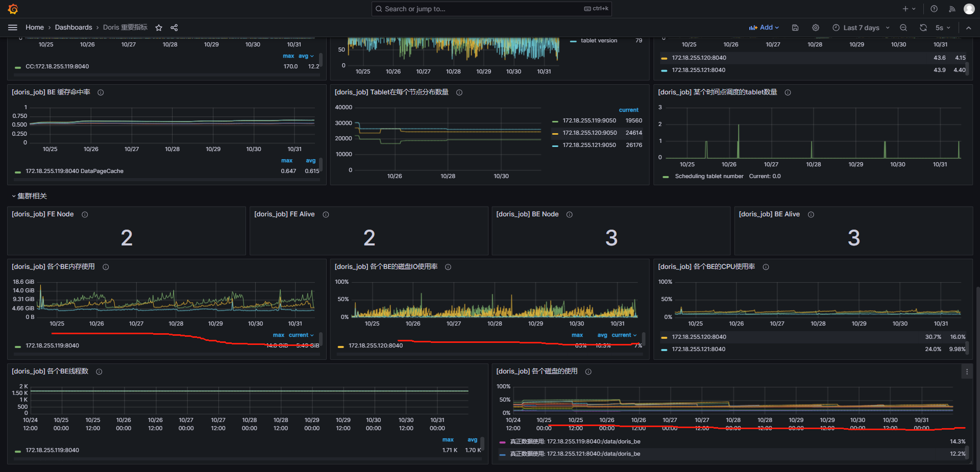This screenshot has width=980, height=472.
Task: Star the Doris dashboard as favorite
Action: (159, 28)
